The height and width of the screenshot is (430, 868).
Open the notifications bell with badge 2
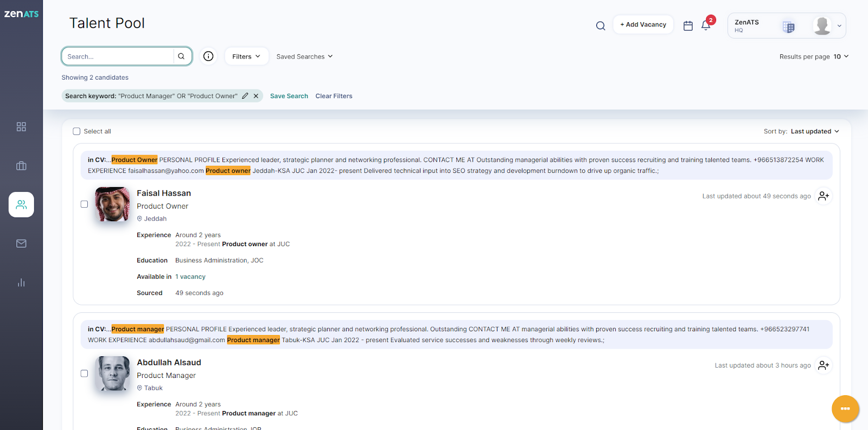pyautogui.click(x=707, y=24)
